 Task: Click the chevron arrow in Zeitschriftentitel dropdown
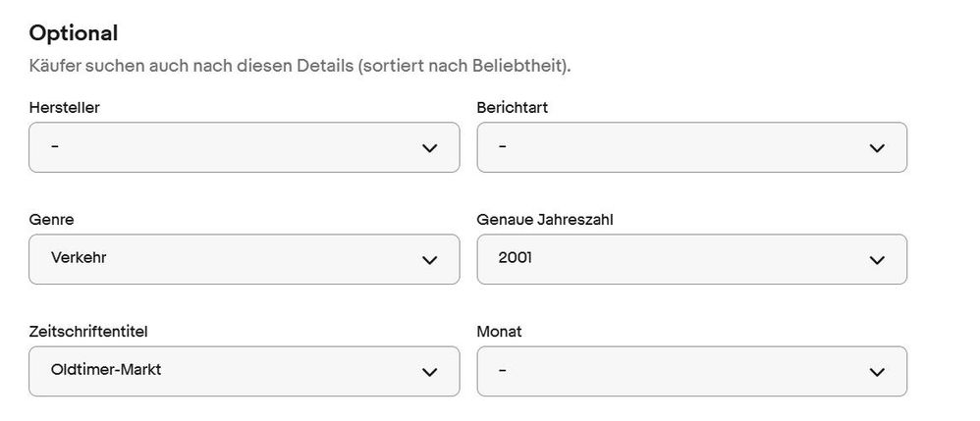429,372
